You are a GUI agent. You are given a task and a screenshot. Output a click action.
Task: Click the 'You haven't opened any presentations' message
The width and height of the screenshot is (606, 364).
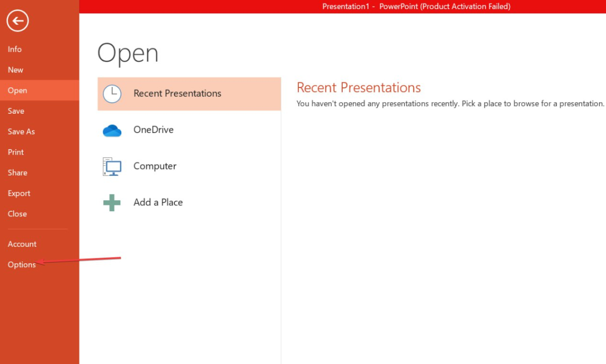click(x=450, y=104)
